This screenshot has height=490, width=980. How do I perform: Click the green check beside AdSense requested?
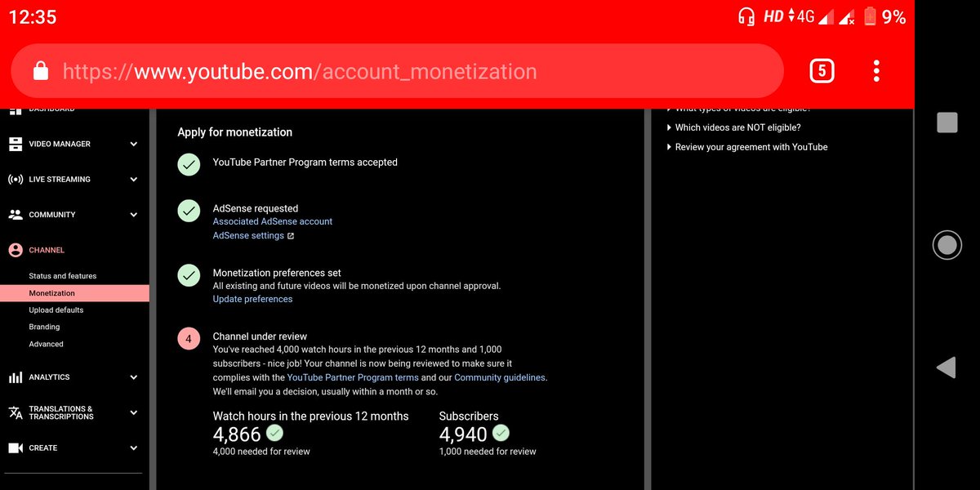(189, 211)
